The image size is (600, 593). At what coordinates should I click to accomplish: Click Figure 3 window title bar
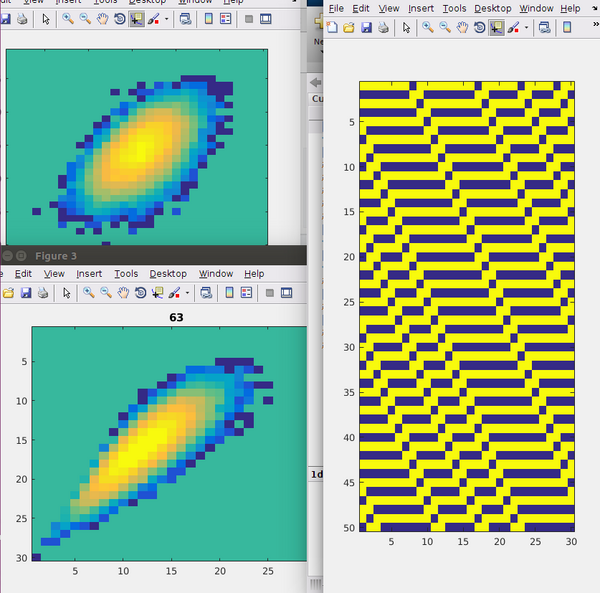point(153,255)
